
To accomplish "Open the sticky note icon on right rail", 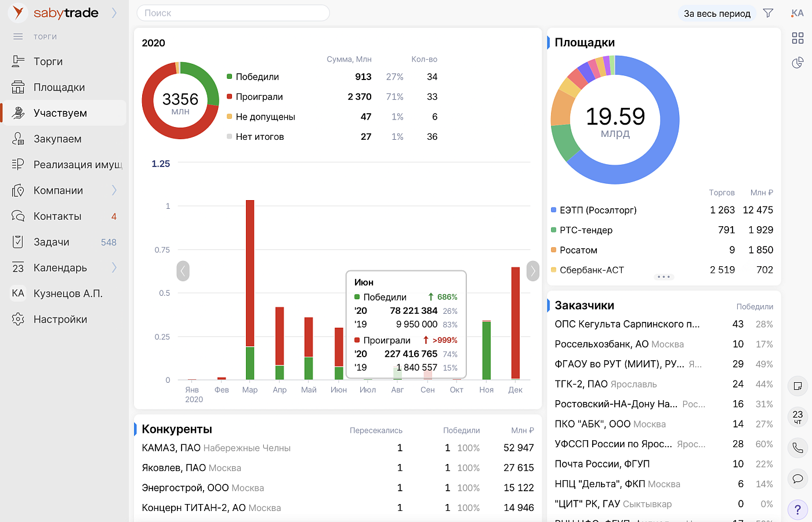I will point(798,386).
